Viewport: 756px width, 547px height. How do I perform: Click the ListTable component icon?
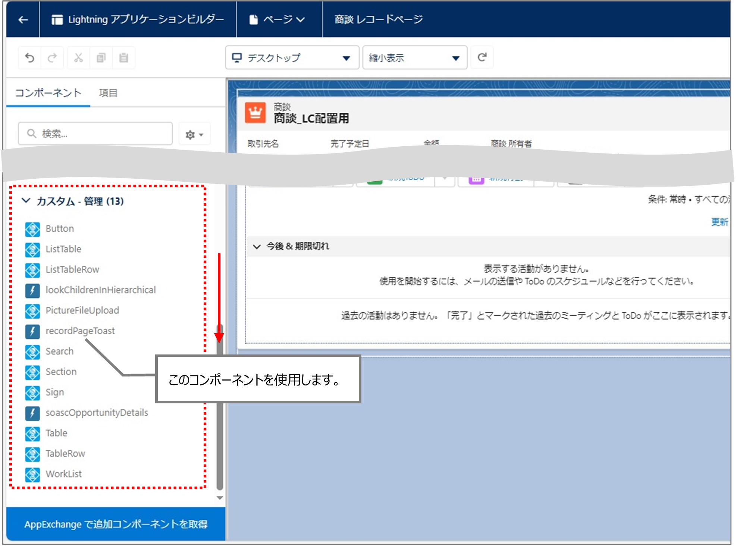[x=32, y=250]
